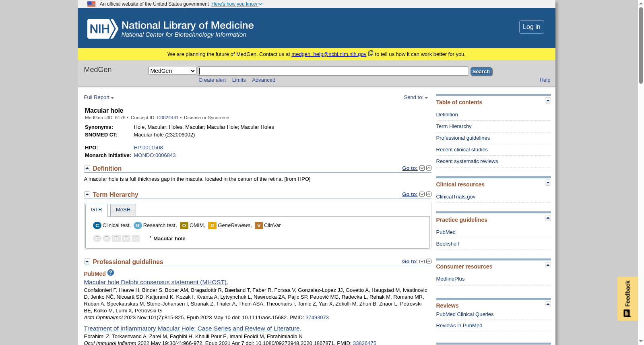Open Advanced search
The width and height of the screenshot is (644, 345).
[x=264, y=80]
